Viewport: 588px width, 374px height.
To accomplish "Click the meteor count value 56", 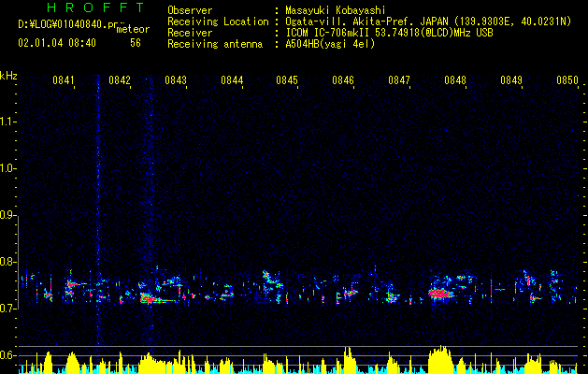I will (136, 43).
